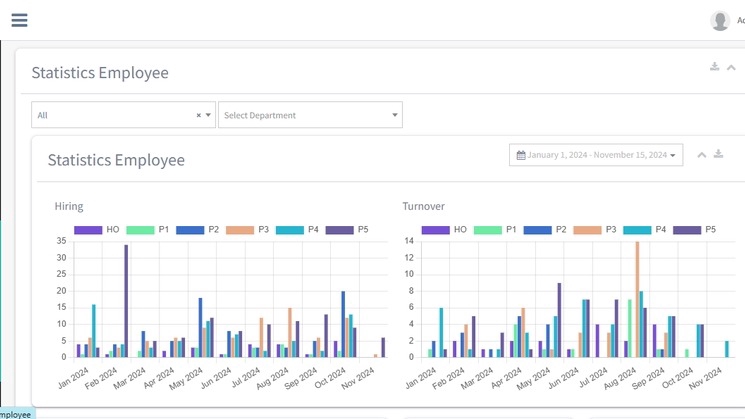
Task: Click the tall Feb 2024 P5 Hiring bar
Action: point(126,300)
